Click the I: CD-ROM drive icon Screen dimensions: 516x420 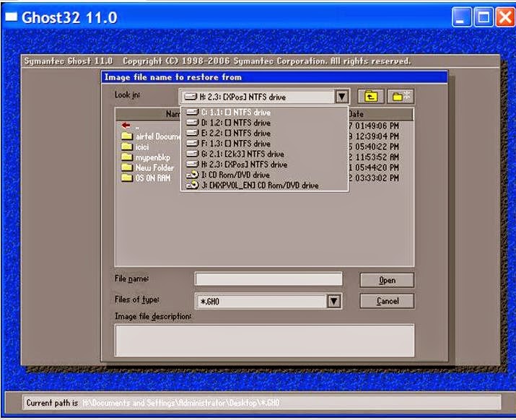(x=192, y=175)
